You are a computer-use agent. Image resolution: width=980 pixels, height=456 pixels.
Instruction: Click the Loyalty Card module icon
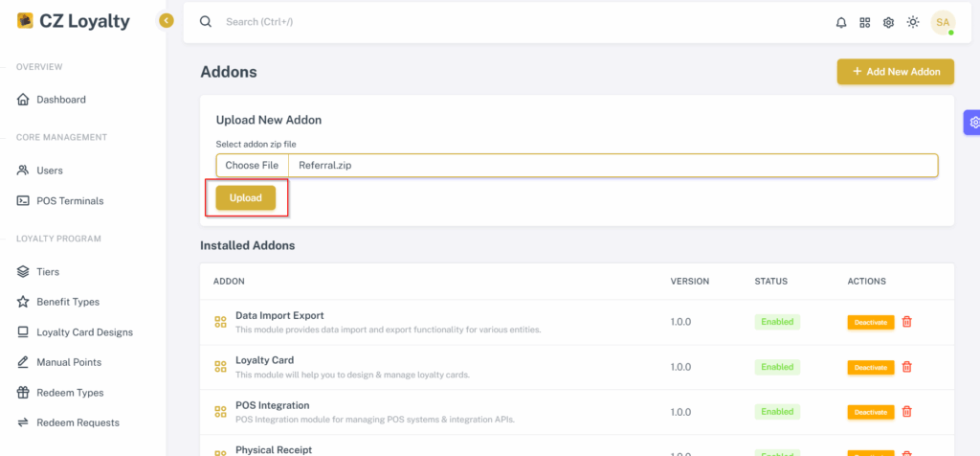[220, 367]
